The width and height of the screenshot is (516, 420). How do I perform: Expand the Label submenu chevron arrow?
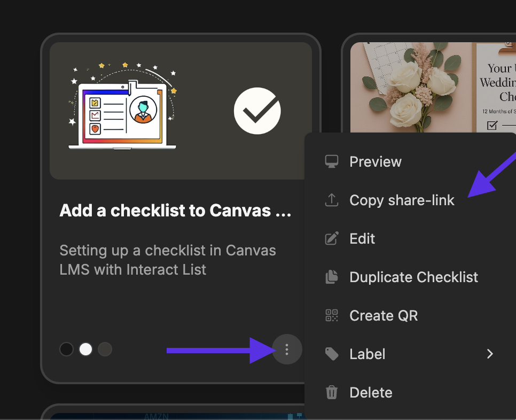490,354
